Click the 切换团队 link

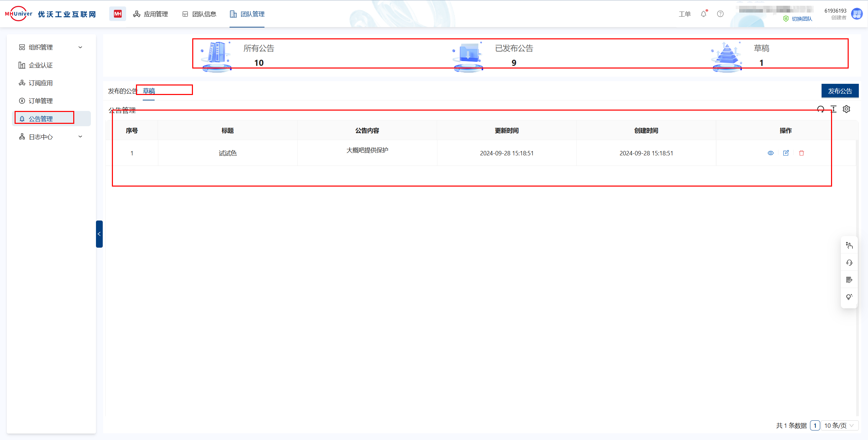click(802, 19)
